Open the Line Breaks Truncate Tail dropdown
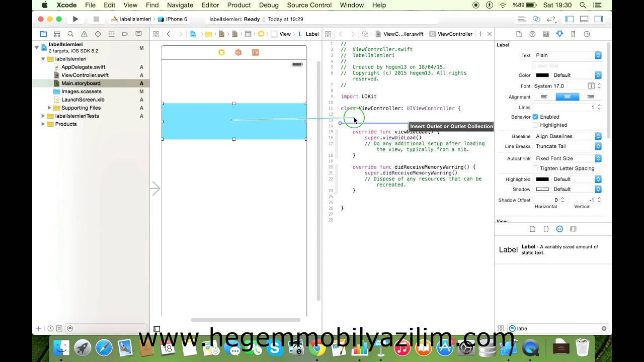The height and width of the screenshot is (362, 644). pos(567,146)
